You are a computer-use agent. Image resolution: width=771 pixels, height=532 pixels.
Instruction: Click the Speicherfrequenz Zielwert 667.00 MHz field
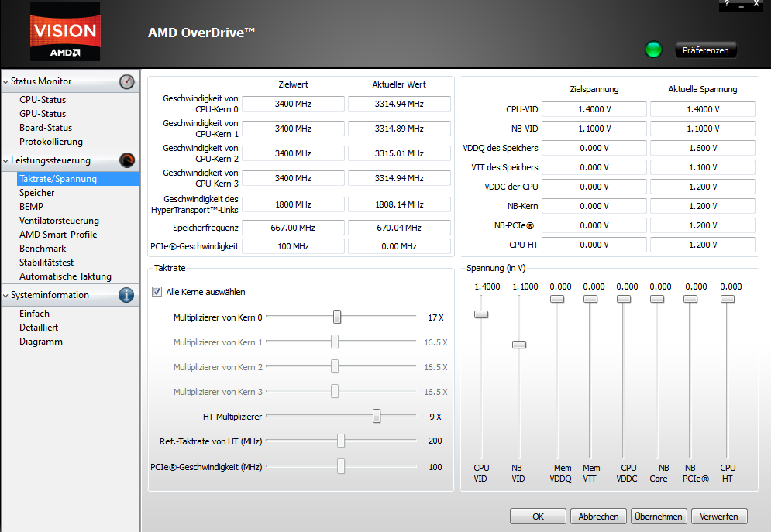[293, 228]
